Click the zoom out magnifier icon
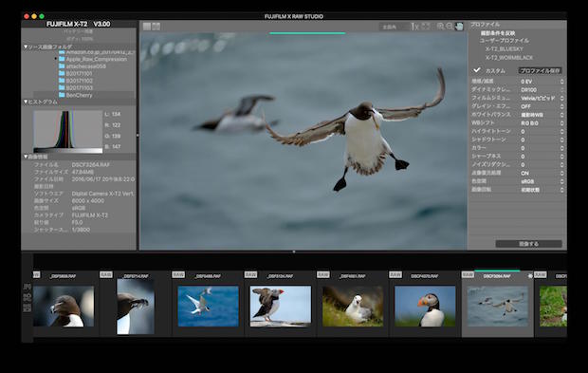Image resolution: width=588 pixels, height=373 pixels. 450,27
